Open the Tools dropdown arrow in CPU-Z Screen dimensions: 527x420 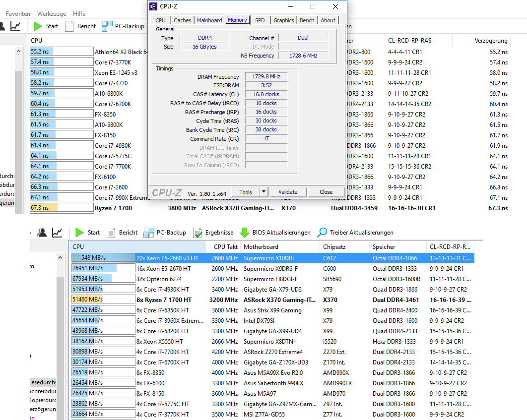264,192
